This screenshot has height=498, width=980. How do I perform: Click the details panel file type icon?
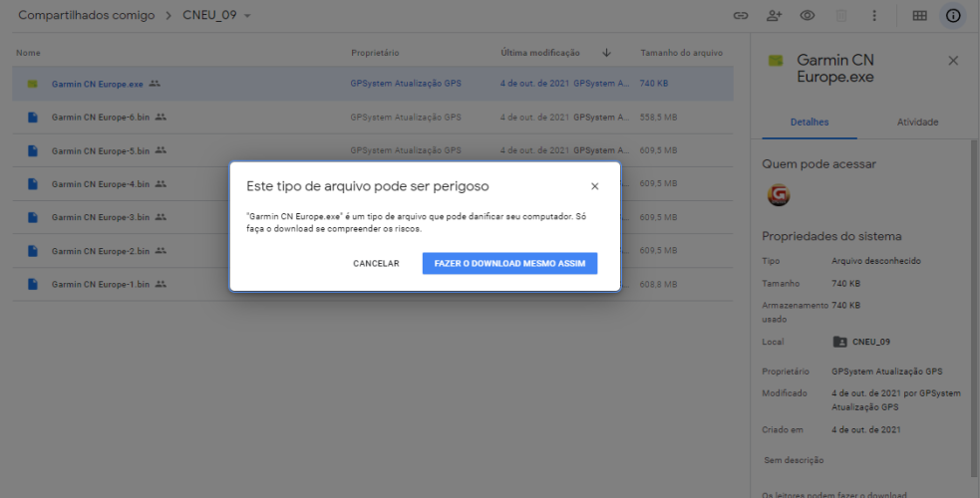[x=776, y=61]
